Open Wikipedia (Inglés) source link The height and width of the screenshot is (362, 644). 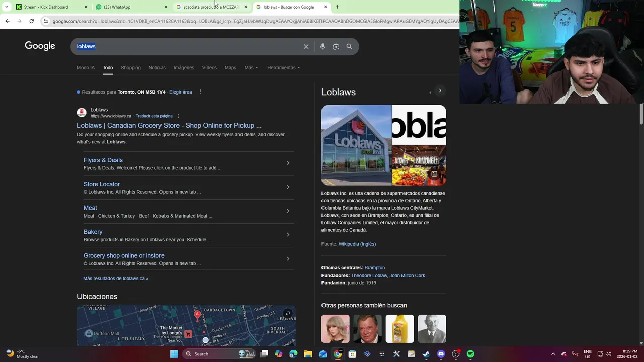pyautogui.click(x=357, y=244)
